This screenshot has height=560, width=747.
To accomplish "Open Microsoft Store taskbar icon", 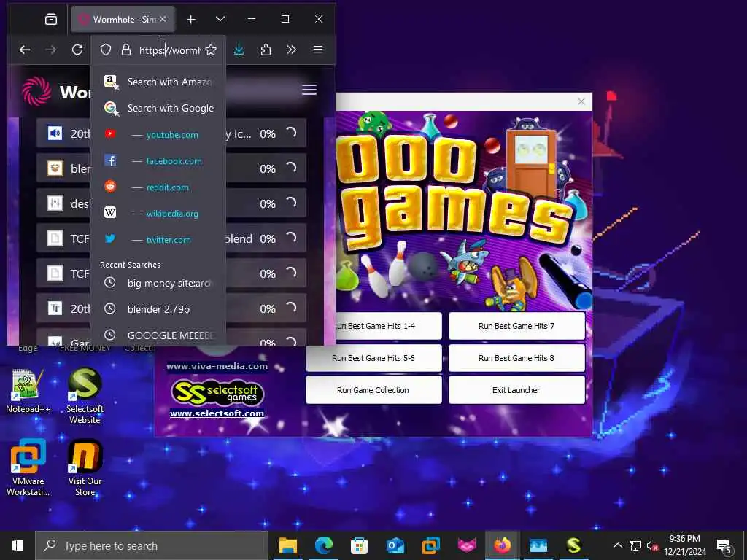I will [x=359, y=545].
